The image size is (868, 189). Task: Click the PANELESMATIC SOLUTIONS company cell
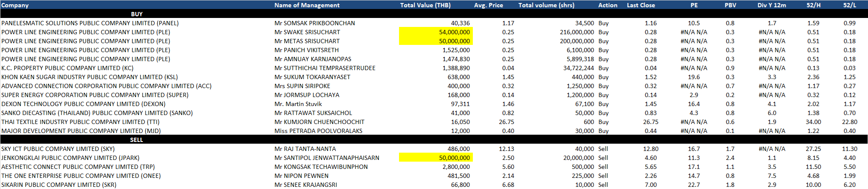[x=90, y=23]
